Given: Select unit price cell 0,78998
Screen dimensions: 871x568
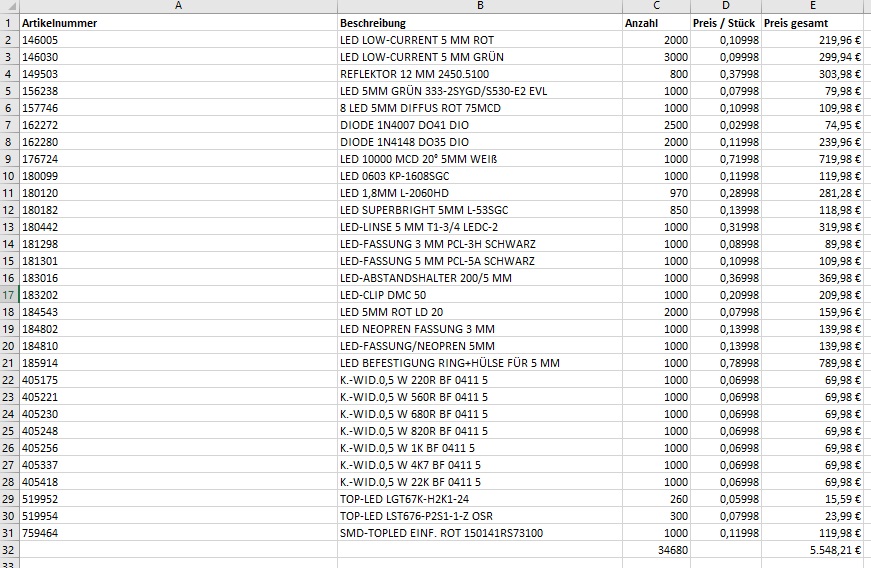Looking at the screenshot, I should coord(725,363).
